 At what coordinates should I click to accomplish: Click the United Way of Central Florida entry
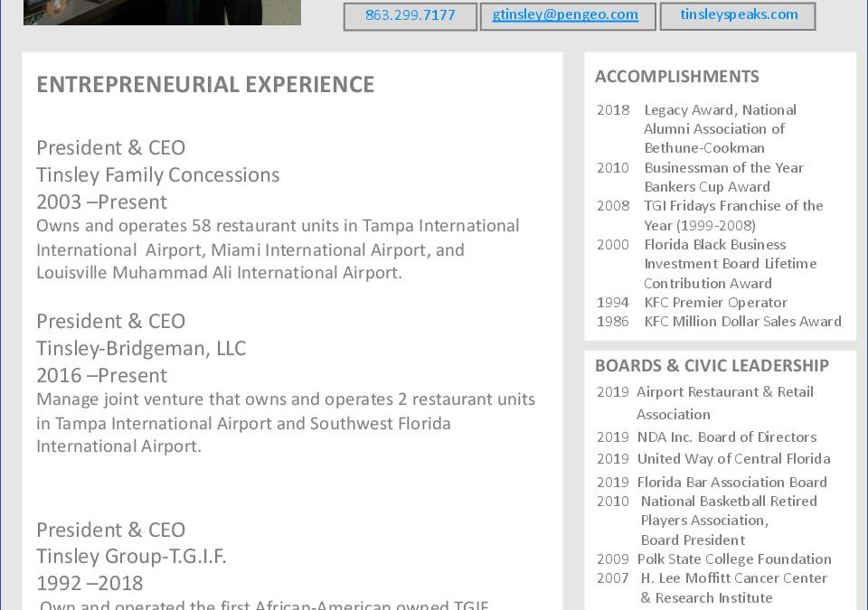[x=732, y=459]
